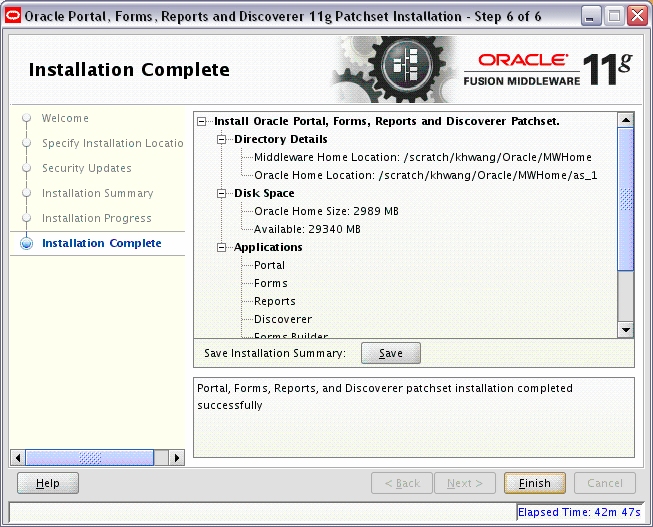
Task: Click step panel scroll right arrow
Action: click(177, 458)
